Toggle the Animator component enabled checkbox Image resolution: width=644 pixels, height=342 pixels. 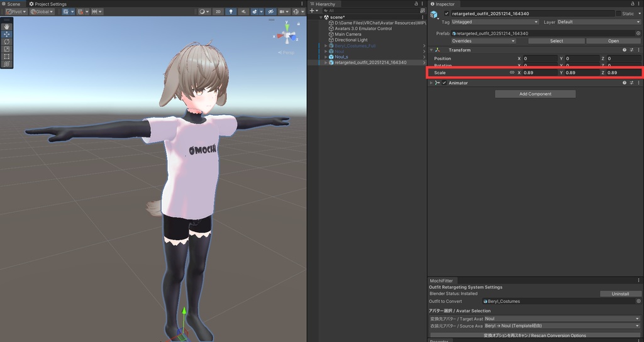click(444, 82)
